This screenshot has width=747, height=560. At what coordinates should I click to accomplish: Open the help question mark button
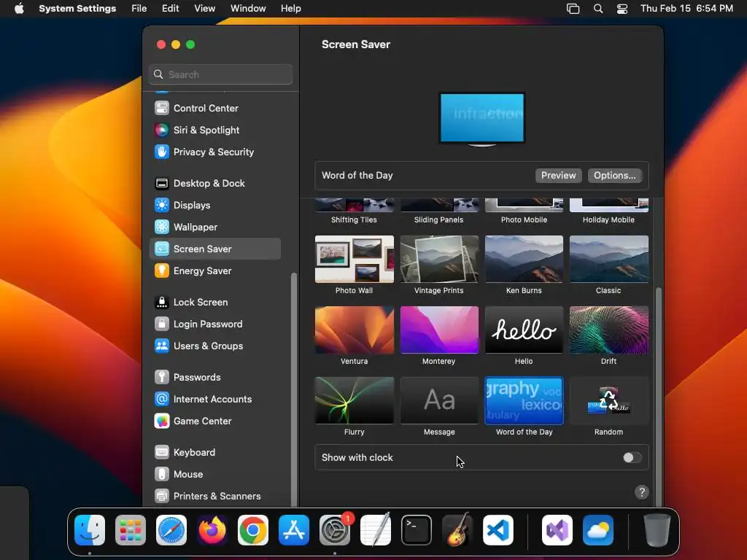(642, 492)
